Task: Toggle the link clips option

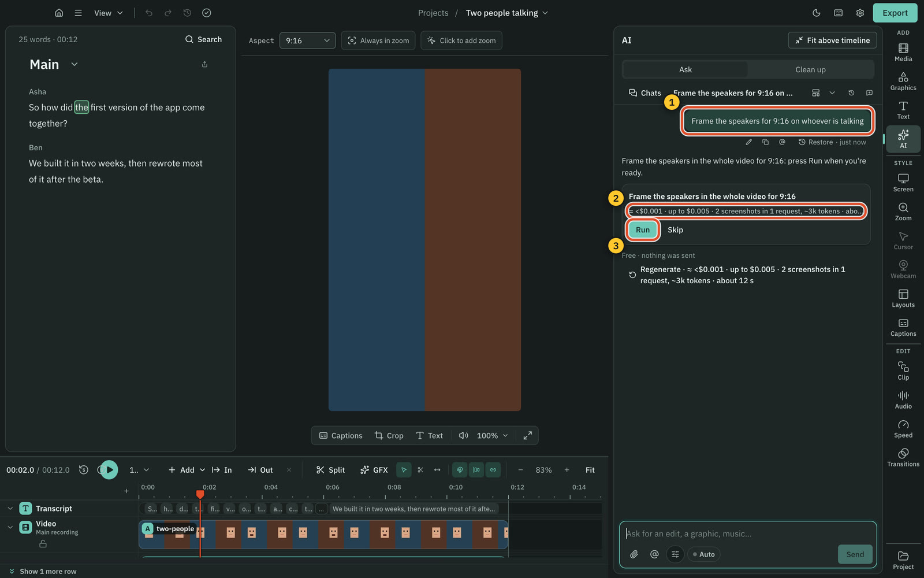Action: (x=493, y=470)
